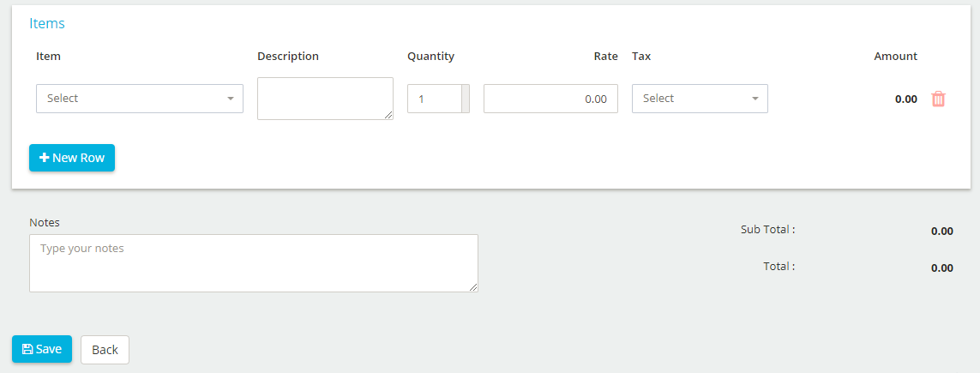Add a line with New Row button

click(72, 158)
